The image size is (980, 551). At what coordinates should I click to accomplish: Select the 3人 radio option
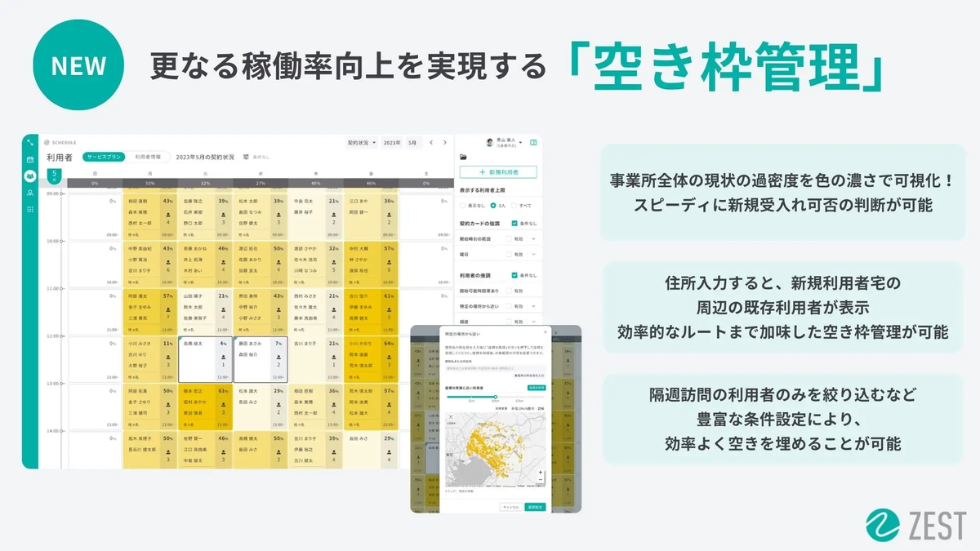point(493,206)
